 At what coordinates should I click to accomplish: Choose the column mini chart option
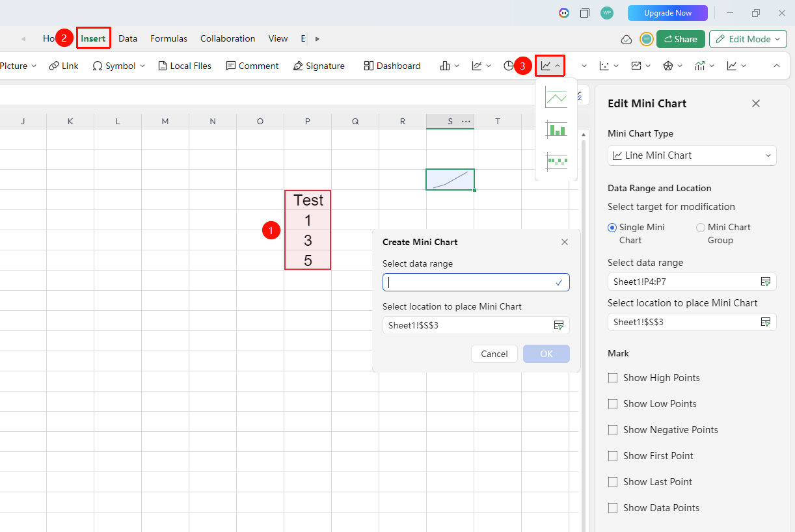(556, 129)
